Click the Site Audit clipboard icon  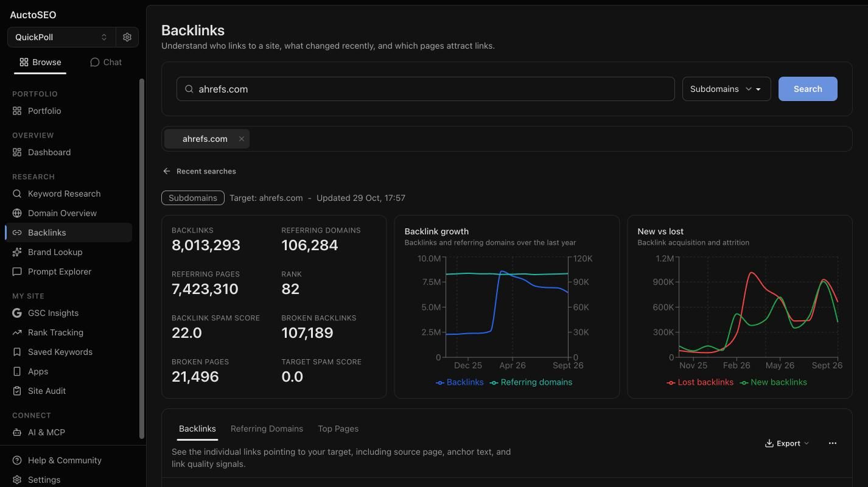[x=17, y=391]
